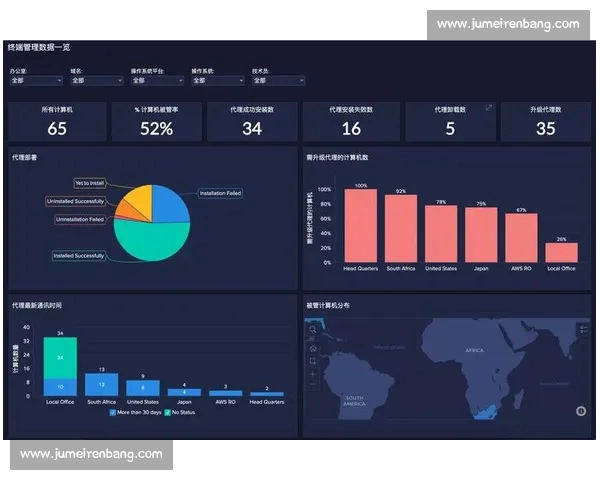Expand the 代理卸载数 card with arrows icon

pyautogui.click(x=489, y=108)
